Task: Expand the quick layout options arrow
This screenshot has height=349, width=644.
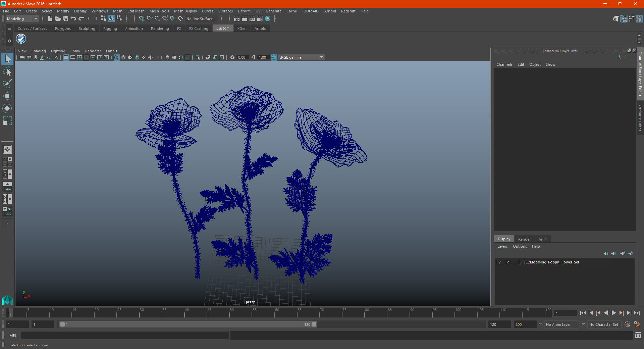Action: point(7,223)
